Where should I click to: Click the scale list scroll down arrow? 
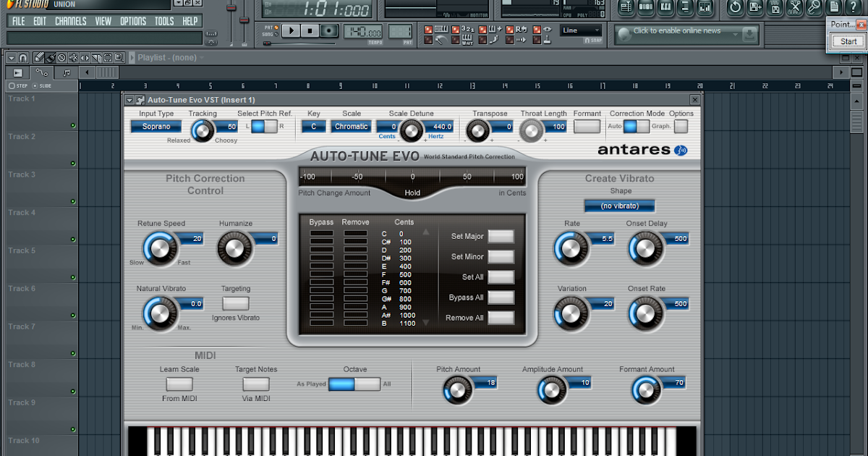(x=426, y=323)
